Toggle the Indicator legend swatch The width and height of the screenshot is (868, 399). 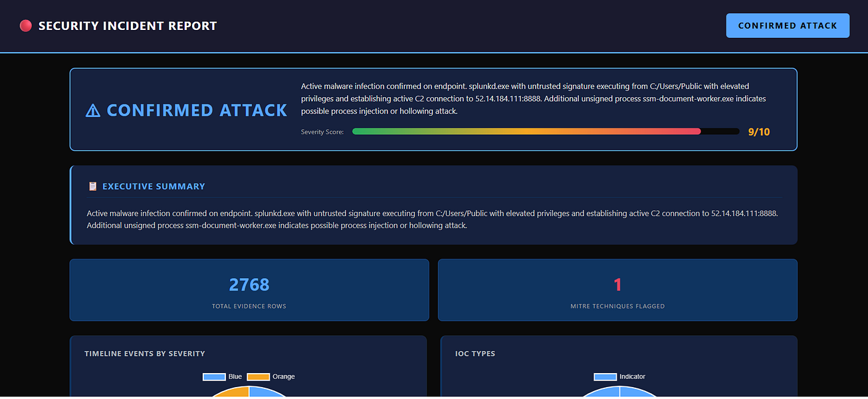605,376
